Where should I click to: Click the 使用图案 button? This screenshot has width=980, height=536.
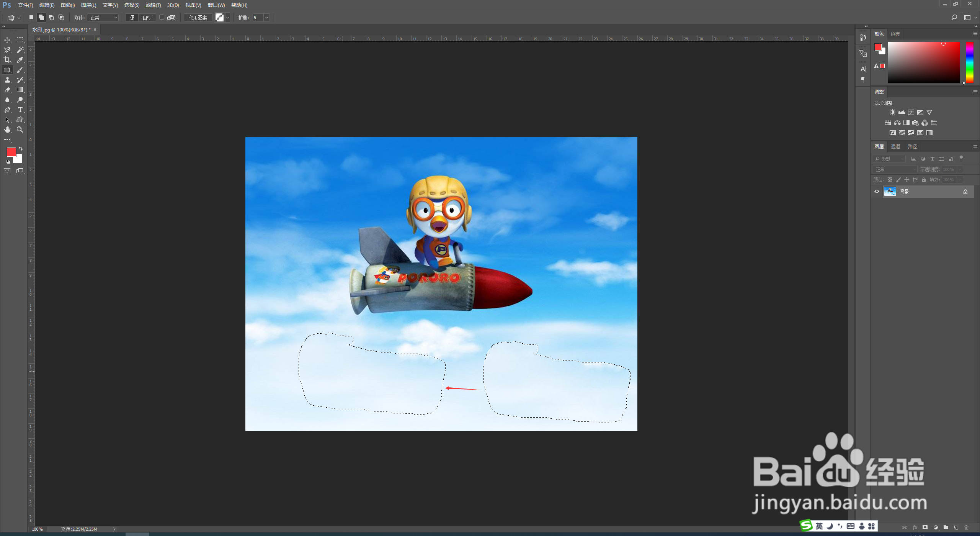(x=198, y=18)
